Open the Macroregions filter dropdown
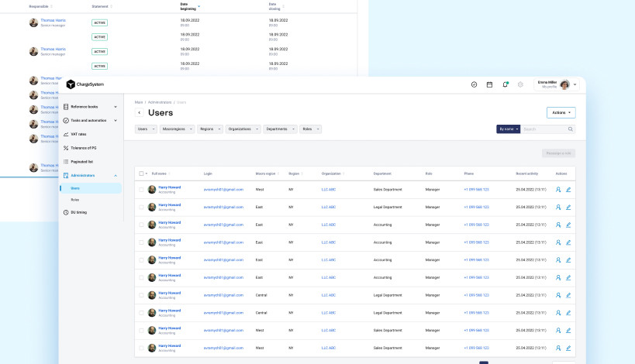Screen dimensions: 635x364 [x=177, y=129]
